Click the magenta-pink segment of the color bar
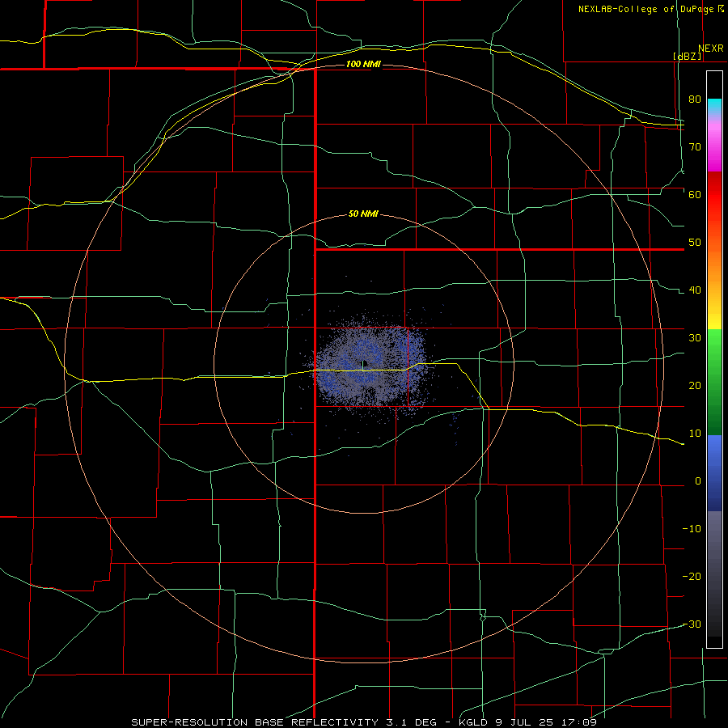Image resolution: width=728 pixels, height=728 pixels. click(714, 146)
